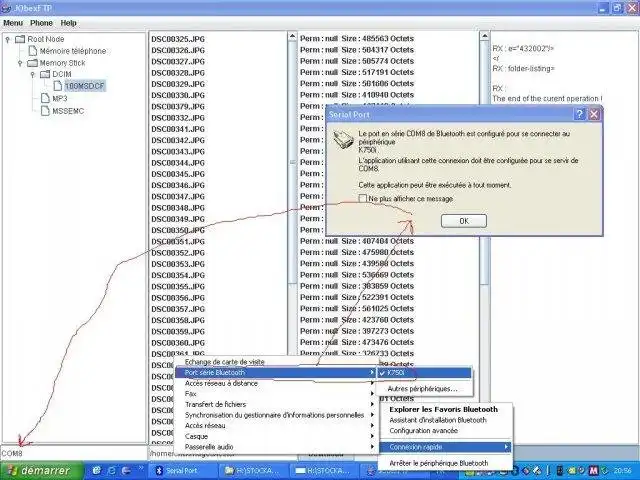Click the 100MSDCF node icon
The width and height of the screenshot is (640, 480).
(x=58, y=86)
